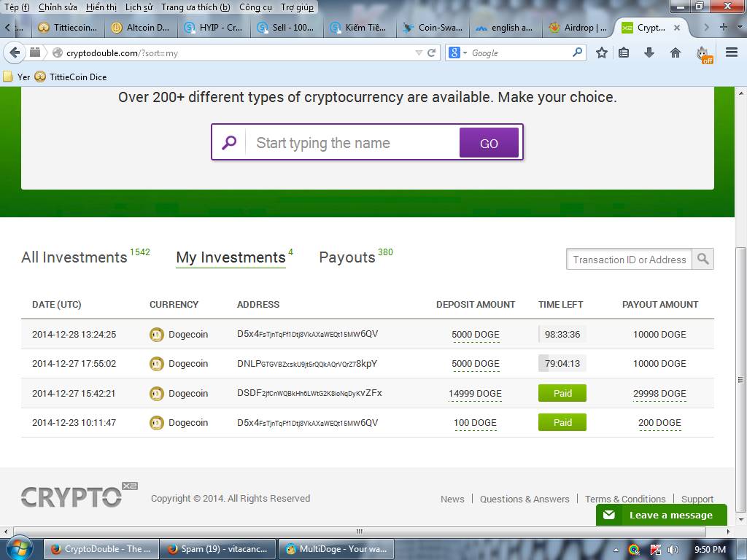This screenshot has height=560, width=747.
Task: Click the 200 DOGE payout amount
Action: (659, 423)
